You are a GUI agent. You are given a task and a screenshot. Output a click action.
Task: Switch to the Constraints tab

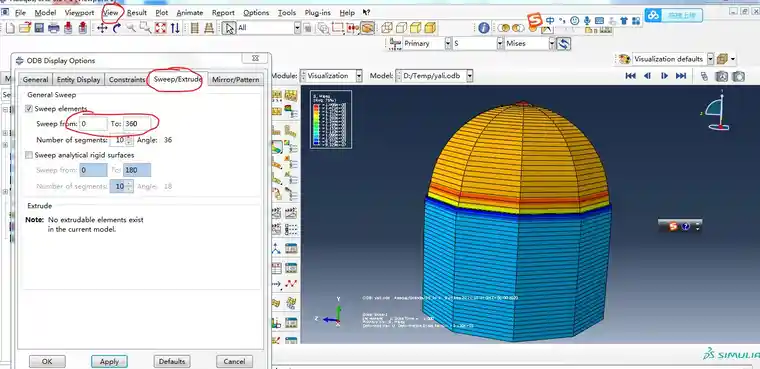127,80
